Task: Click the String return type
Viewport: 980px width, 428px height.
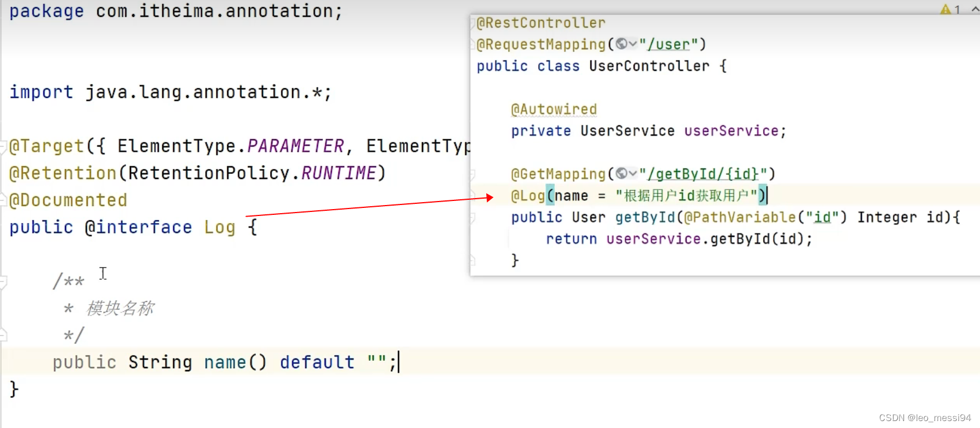Action: (160, 362)
